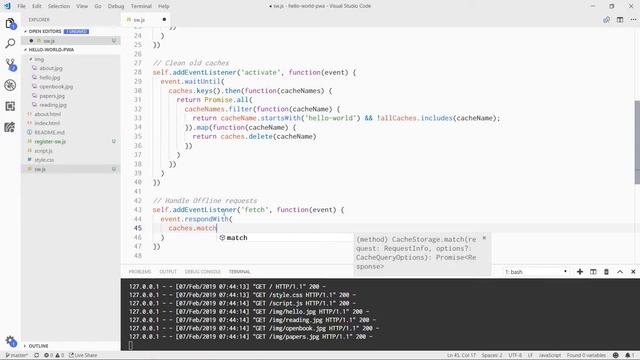Open the Debug view in activity bar
The width and height of the screenshot is (640, 360).
tap(10, 85)
